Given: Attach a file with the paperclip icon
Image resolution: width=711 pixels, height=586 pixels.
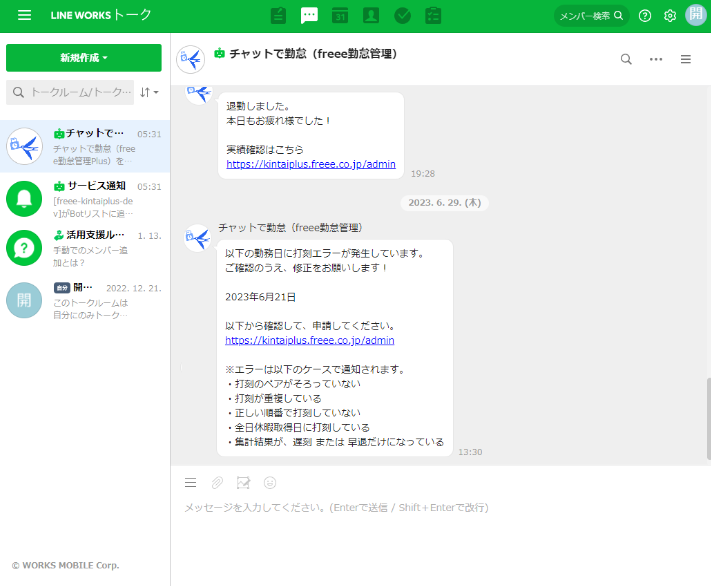Looking at the screenshot, I should [x=217, y=483].
